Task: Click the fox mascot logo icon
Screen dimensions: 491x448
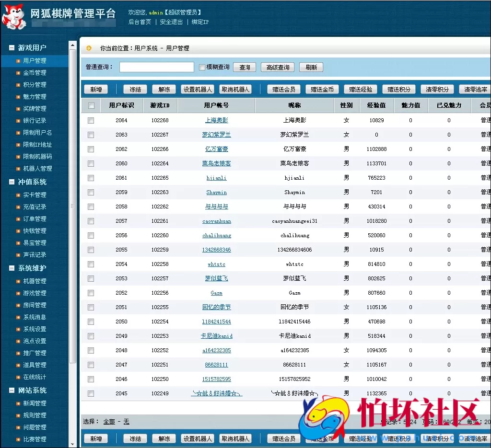Action: [x=14, y=15]
